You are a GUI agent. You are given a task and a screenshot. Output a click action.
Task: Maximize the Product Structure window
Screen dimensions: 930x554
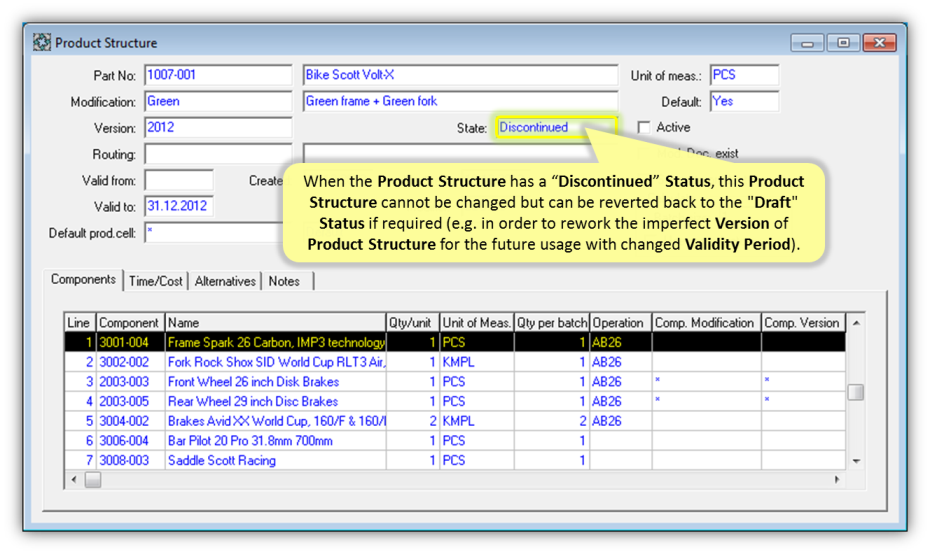(843, 43)
